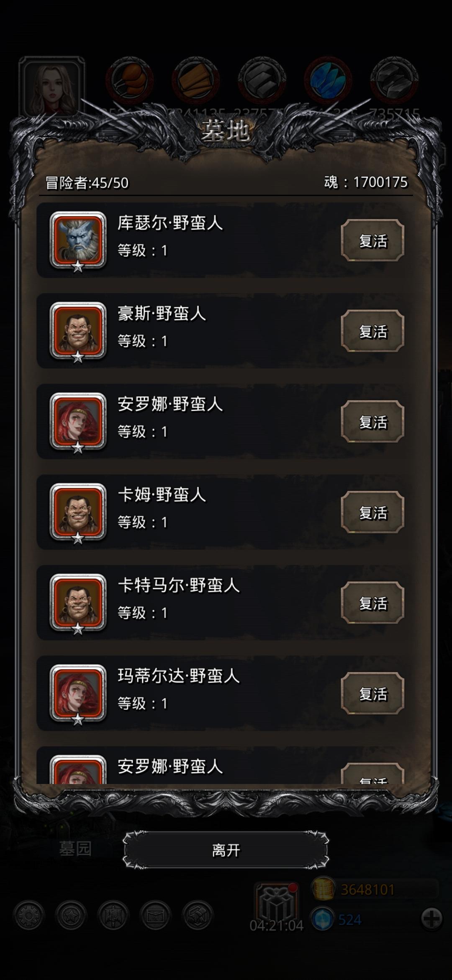Click 复活 for 豪斯·野蛮人
Viewport: 452px width, 980px height.
tap(372, 331)
